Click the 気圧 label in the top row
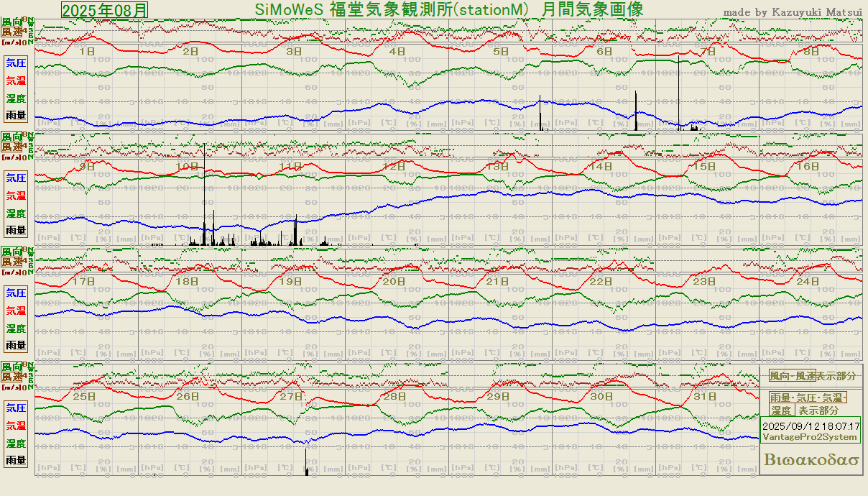 point(16,62)
